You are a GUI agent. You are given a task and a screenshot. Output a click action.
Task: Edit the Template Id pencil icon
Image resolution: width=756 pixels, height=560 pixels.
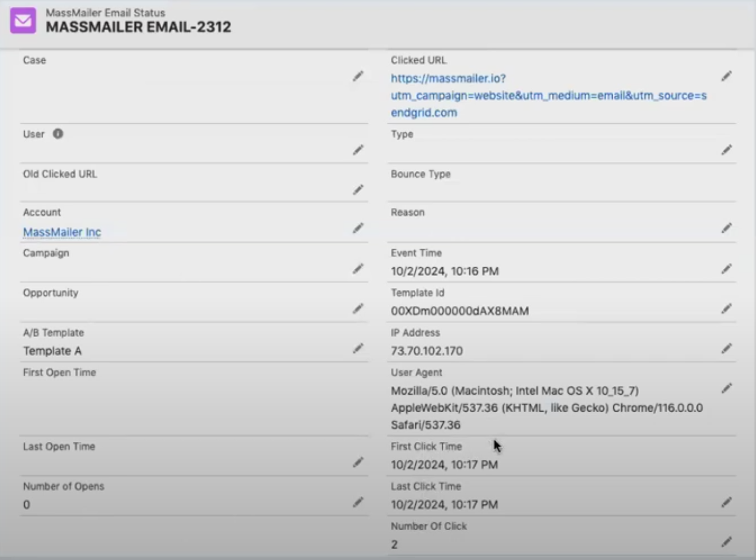(726, 309)
